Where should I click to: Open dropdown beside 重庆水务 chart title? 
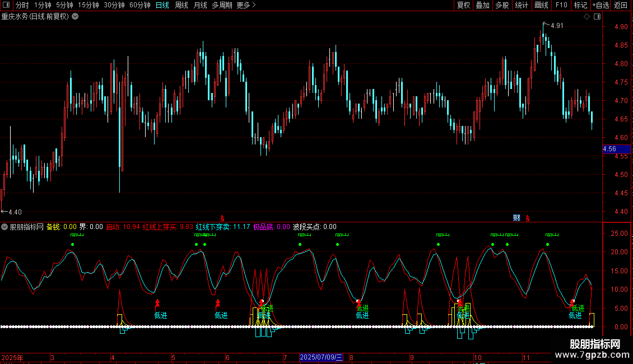point(75,17)
